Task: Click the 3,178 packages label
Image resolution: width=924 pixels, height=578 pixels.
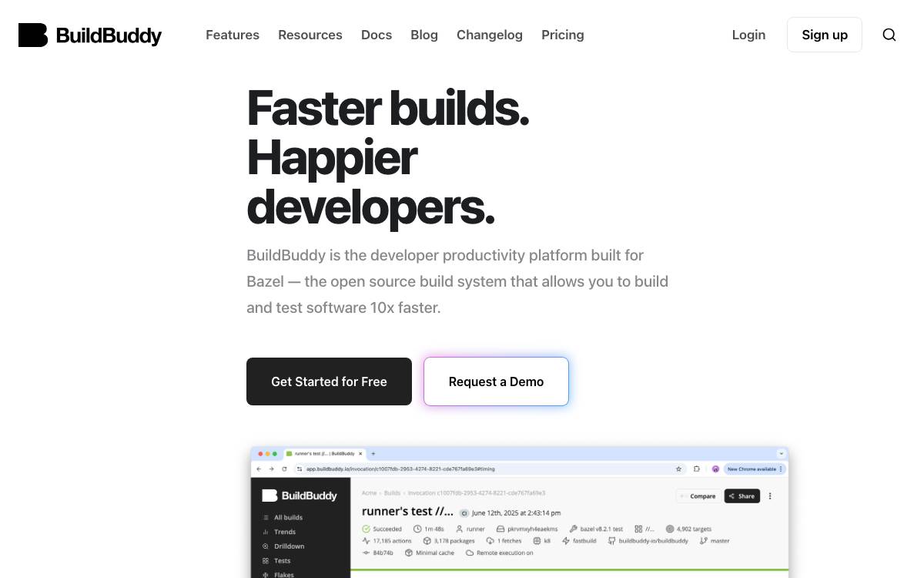Action: pyautogui.click(x=449, y=541)
